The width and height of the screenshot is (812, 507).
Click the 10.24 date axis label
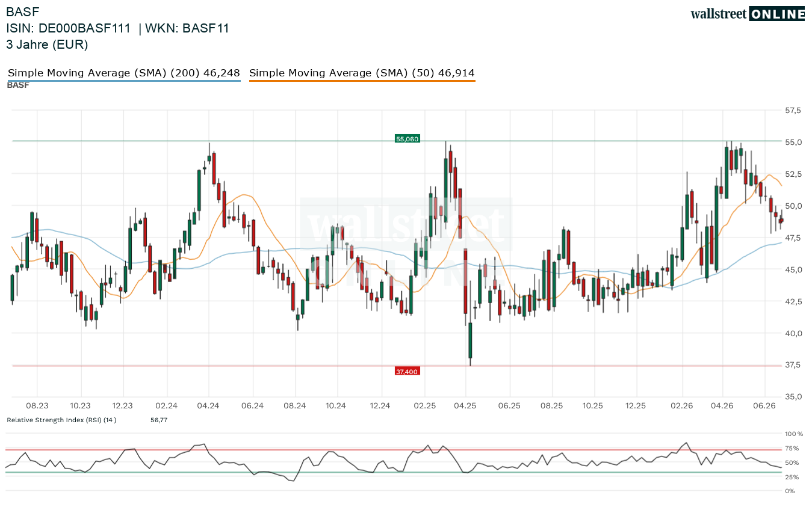click(336, 406)
